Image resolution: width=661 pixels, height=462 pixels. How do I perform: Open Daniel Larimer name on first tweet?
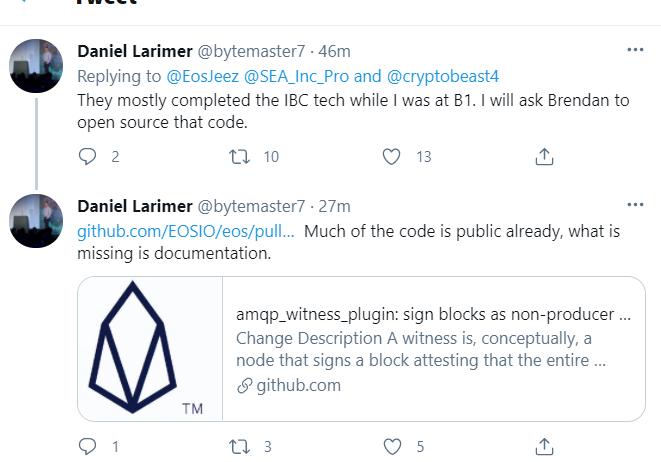pos(134,51)
